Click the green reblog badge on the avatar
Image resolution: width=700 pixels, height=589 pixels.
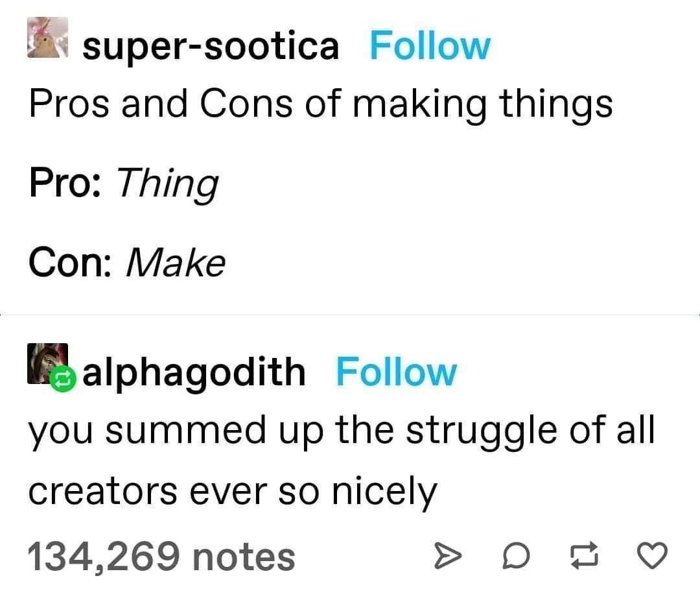coord(62,379)
